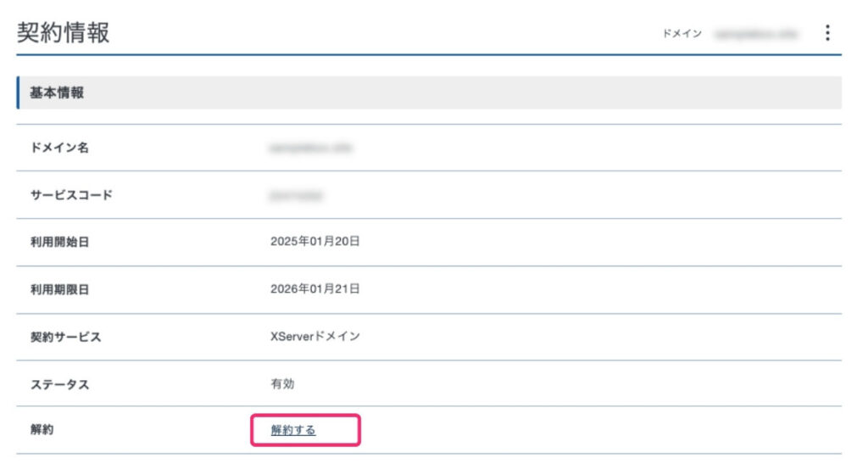Select the start date 2025年01月20日
Screen dimensions: 868x475
[315, 242]
